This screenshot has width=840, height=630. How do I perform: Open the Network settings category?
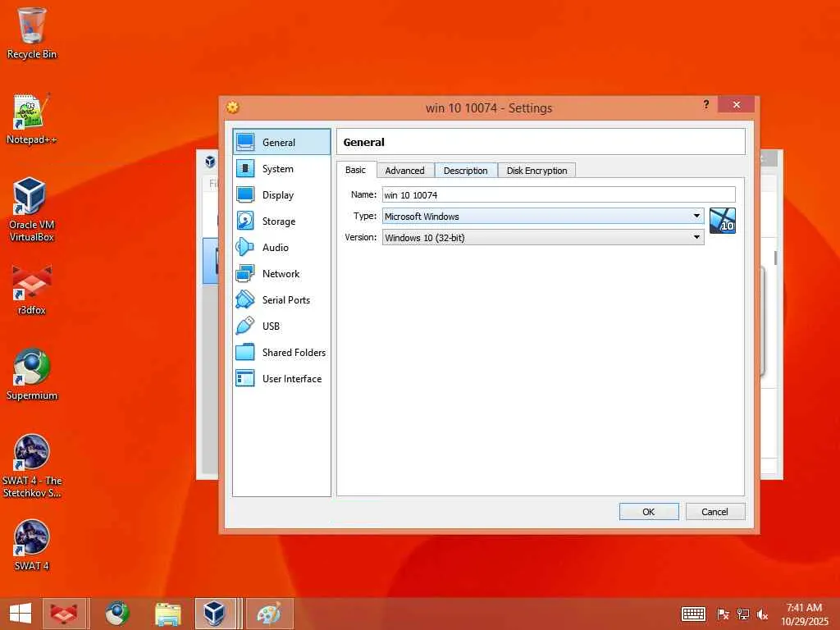tap(282, 274)
